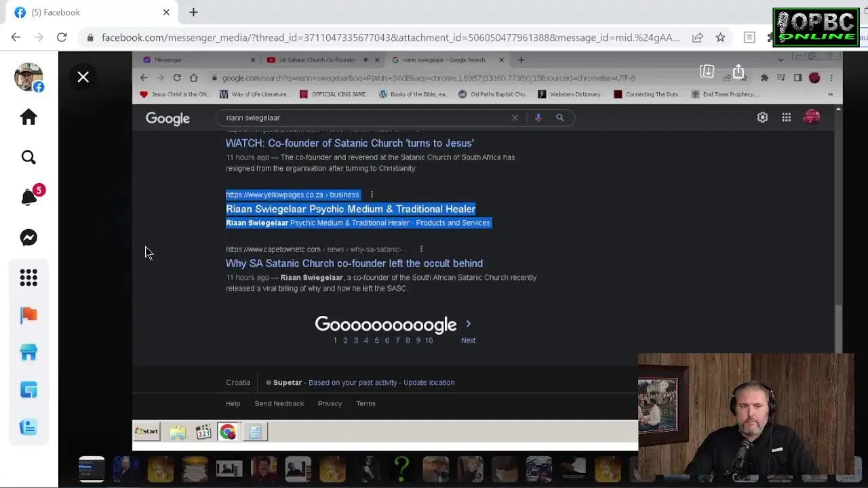Open the Google apps grid
Image resolution: width=868 pixels, height=488 pixels.
[x=787, y=118]
